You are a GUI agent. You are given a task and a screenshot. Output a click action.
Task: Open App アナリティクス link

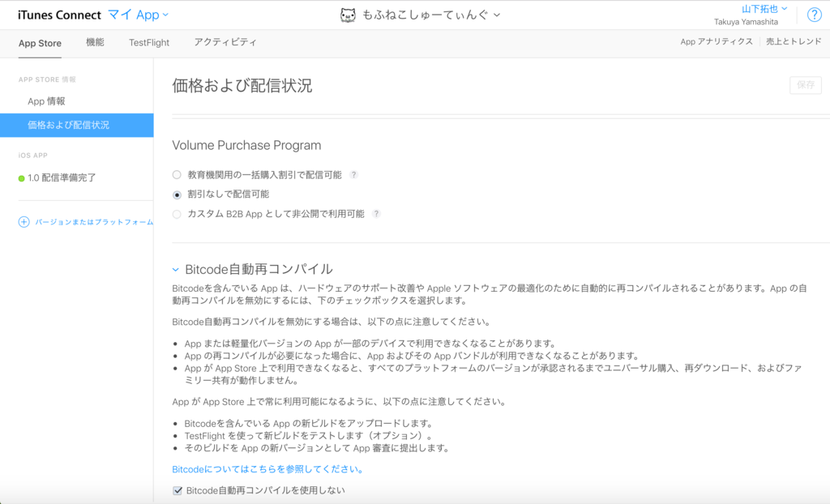(717, 41)
